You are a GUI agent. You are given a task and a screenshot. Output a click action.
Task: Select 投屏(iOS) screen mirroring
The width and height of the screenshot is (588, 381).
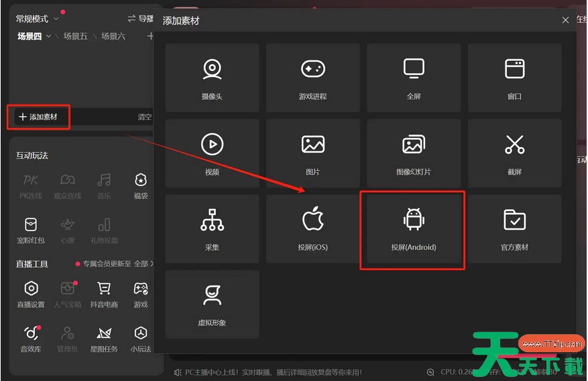312,228
